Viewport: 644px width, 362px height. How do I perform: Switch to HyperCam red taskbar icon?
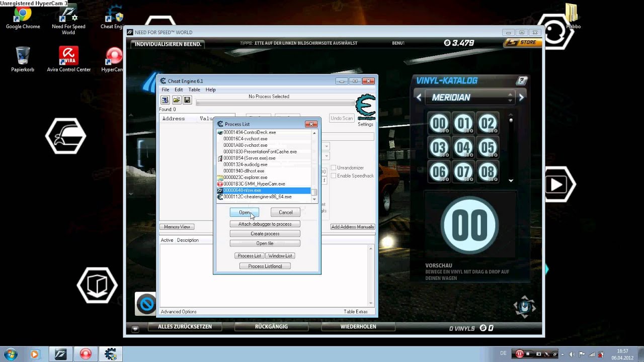click(86, 354)
